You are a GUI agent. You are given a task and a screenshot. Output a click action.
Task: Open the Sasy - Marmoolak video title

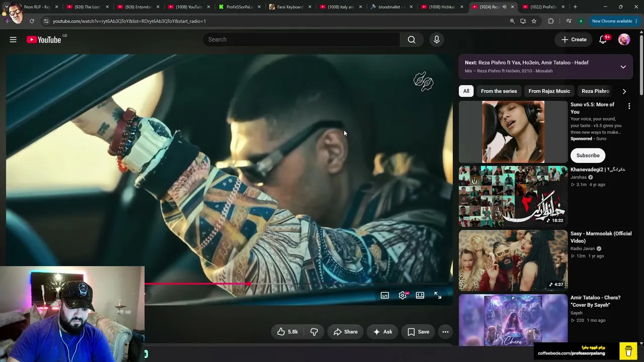tap(601, 237)
